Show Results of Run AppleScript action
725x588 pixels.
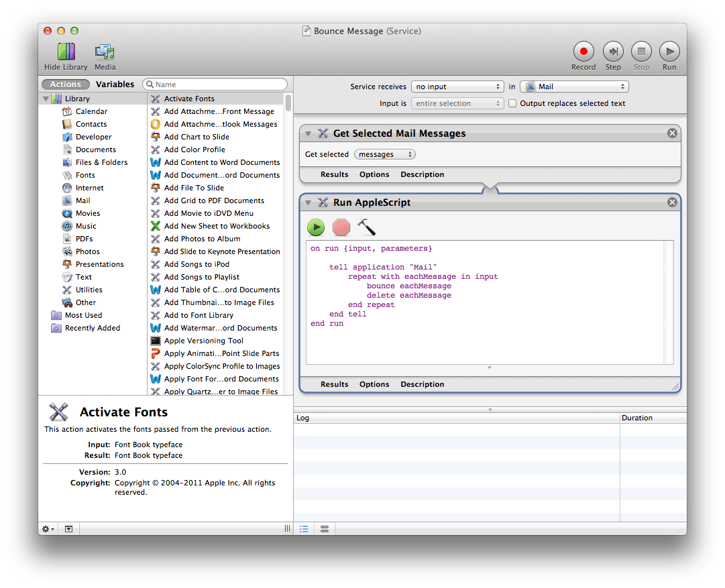[334, 384]
